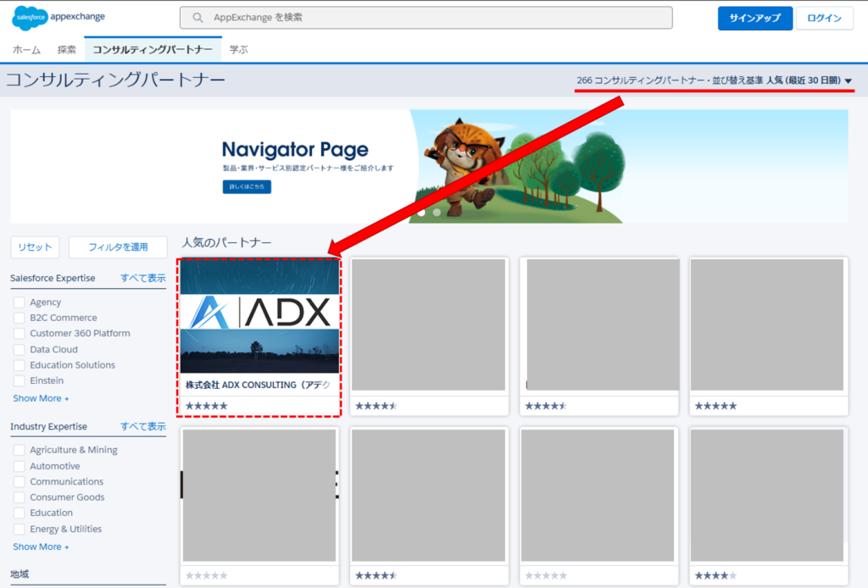Screen dimensions: 868x588
Task: Check the Einstein checkbox
Action: click(19, 380)
